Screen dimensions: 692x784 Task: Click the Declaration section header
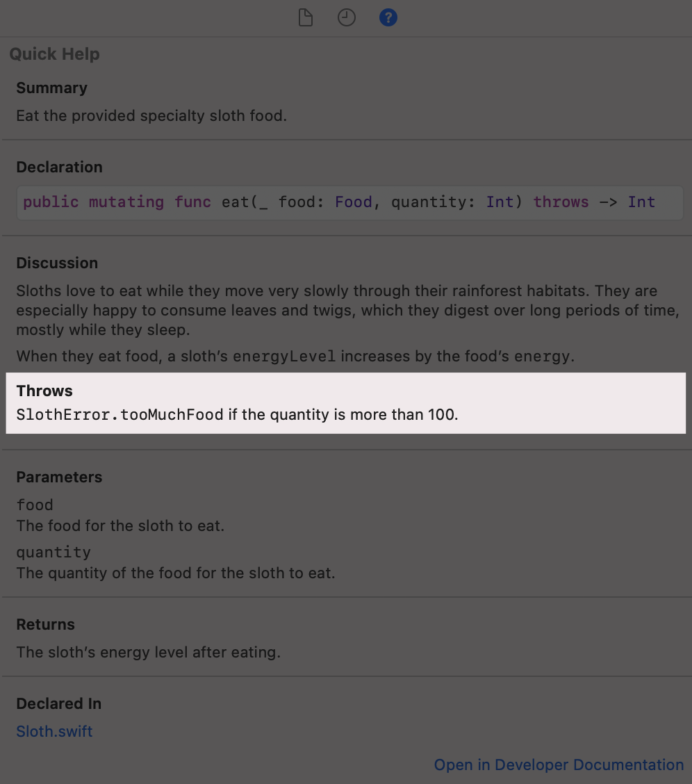[x=59, y=167]
